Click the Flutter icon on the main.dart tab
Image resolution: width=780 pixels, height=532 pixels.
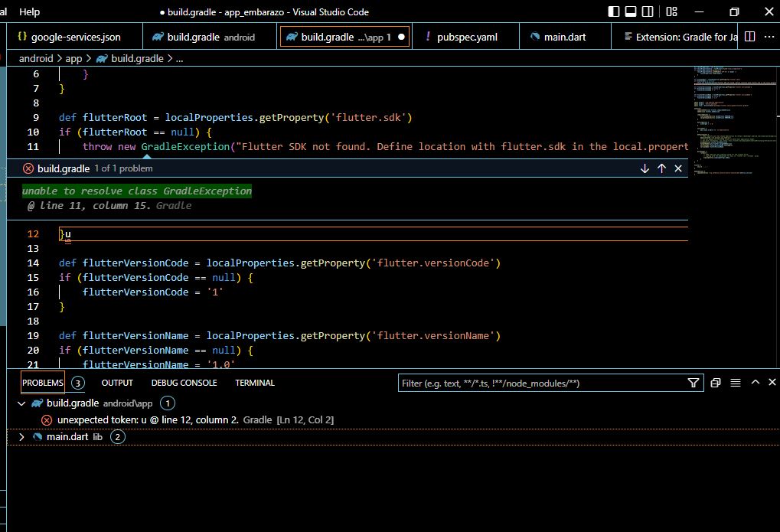tap(534, 36)
